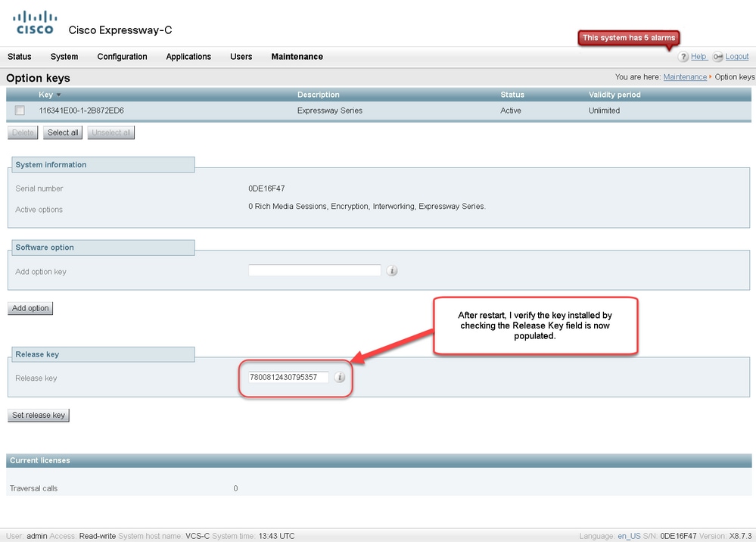This screenshot has width=756, height=542.
Task: Open the Maintenance menu
Action: click(297, 57)
